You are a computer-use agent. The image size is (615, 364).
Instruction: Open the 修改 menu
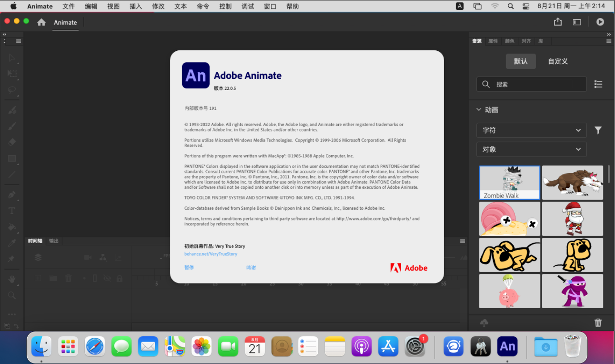pyautogui.click(x=158, y=6)
